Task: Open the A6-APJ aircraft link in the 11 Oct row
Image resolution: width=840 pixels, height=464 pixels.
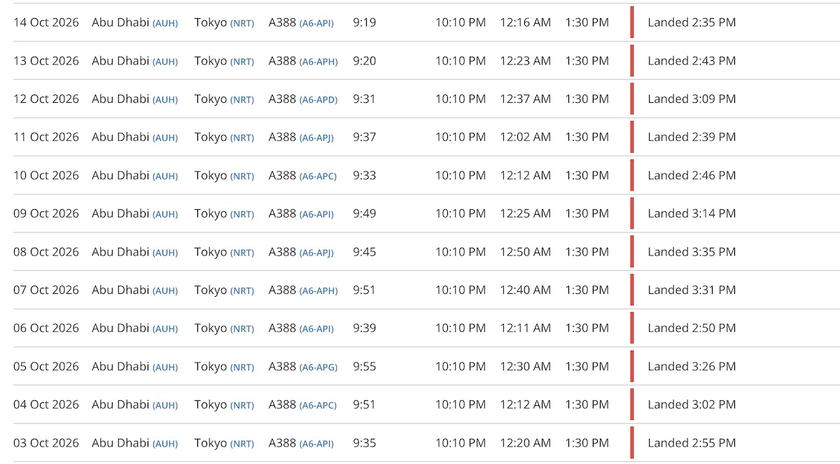Action: (316, 138)
